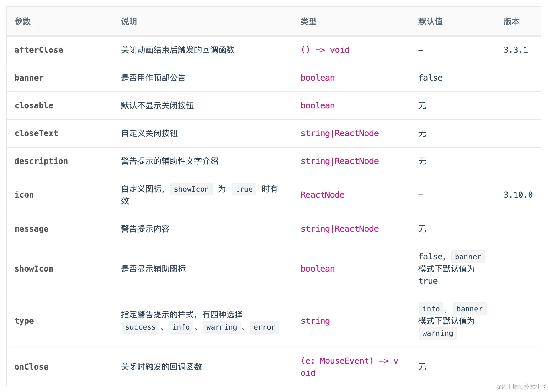Viewport: 548px width, 392px height.
Task: Click the error code tag
Action: tap(264, 327)
